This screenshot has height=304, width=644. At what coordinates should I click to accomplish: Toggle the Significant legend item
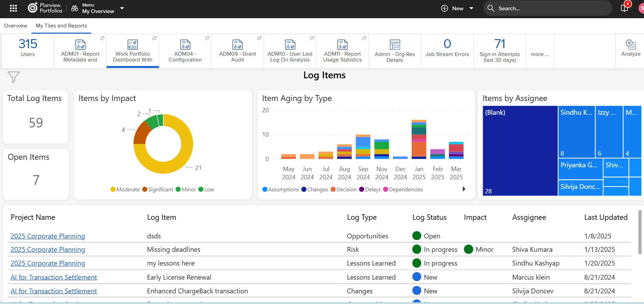[158, 190]
